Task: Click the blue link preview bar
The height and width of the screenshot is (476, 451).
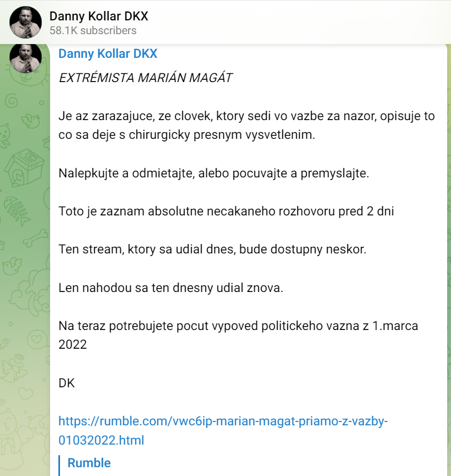Action: [x=59, y=466]
